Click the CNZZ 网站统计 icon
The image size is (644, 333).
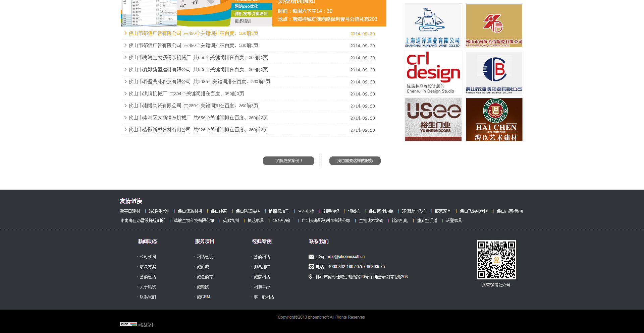coord(128,324)
